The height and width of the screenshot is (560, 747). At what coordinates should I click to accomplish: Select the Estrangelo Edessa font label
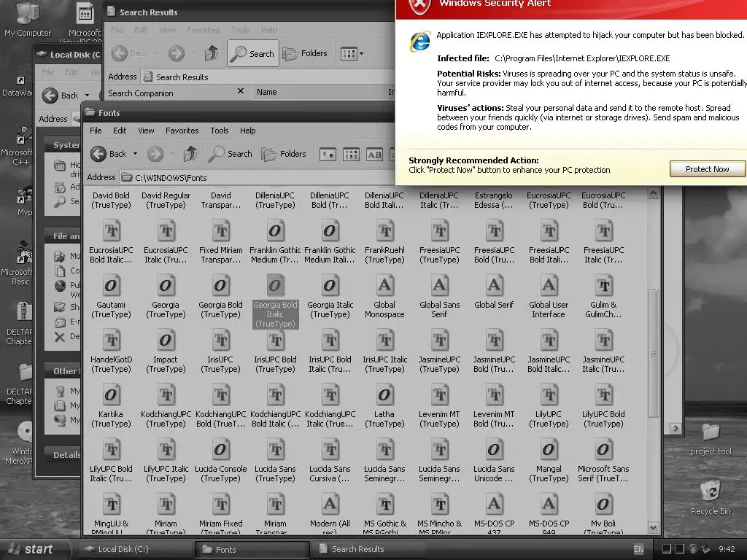click(x=494, y=200)
